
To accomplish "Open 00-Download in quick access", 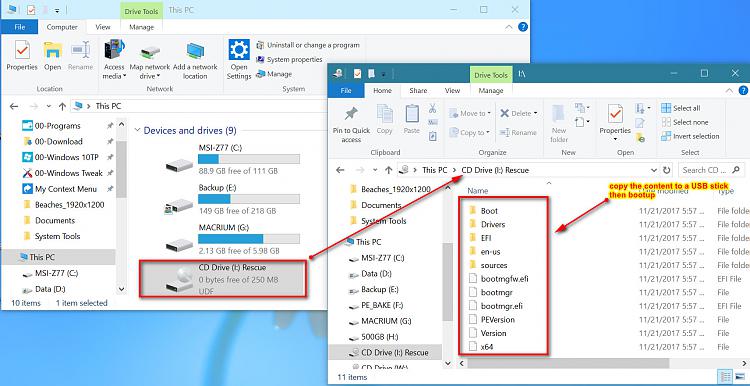I will 58,142.
